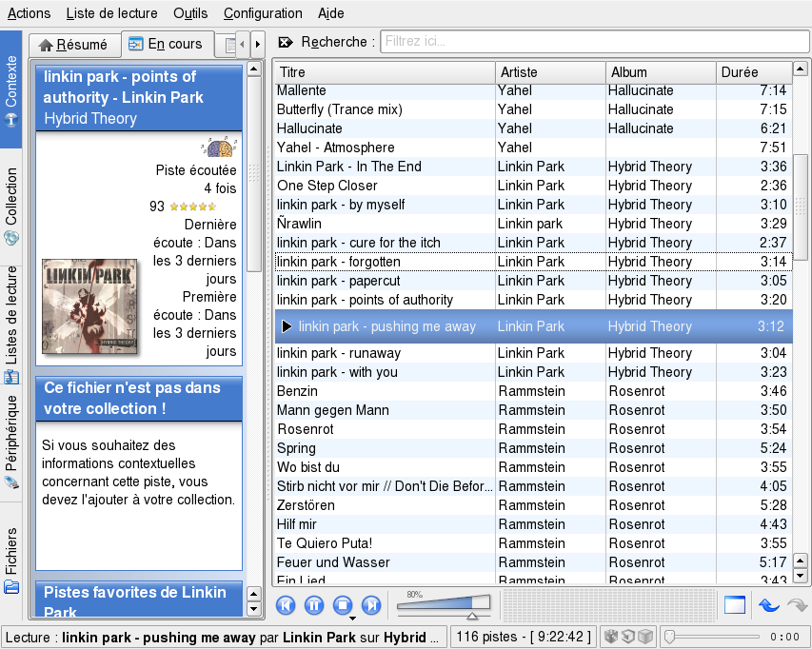Screen dimensions: 812x649
Task: Collapse 'Pistes favorites de Linkin Park' section
Action: (x=139, y=600)
